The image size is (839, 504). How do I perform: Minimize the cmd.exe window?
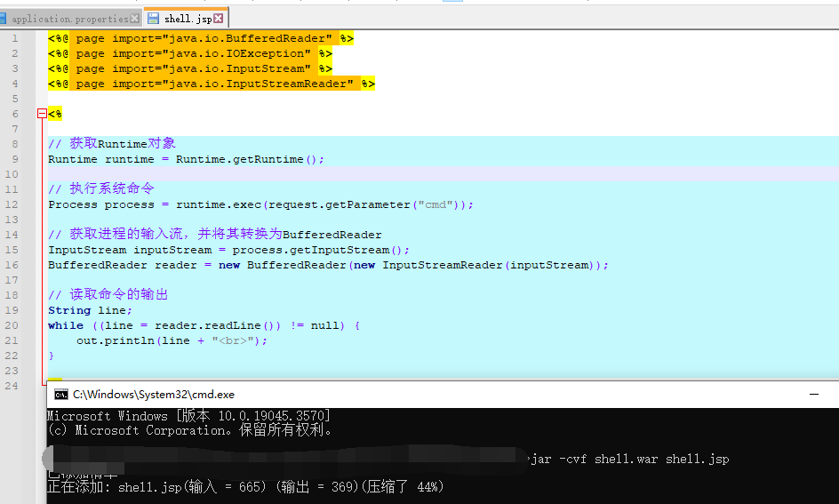coord(814,395)
